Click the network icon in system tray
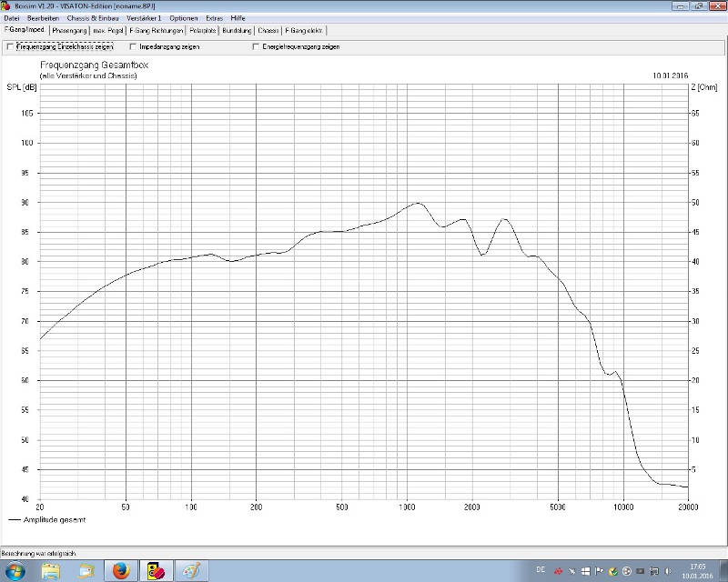 [653, 571]
